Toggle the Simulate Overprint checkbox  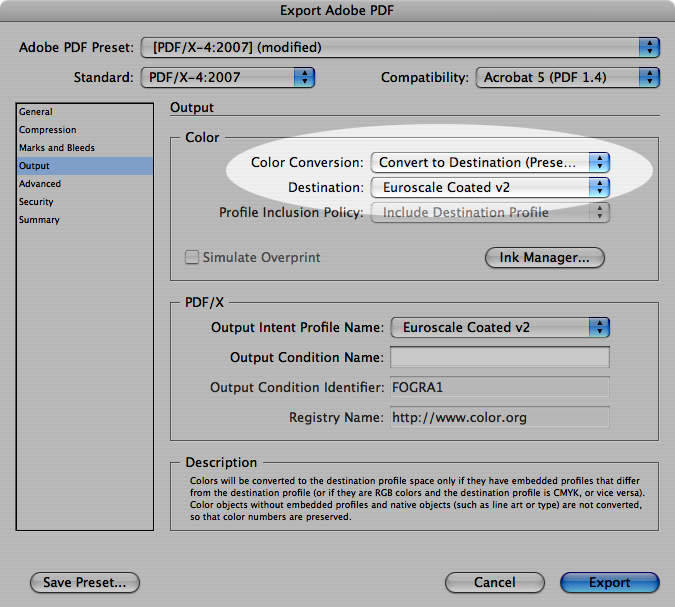(x=192, y=257)
